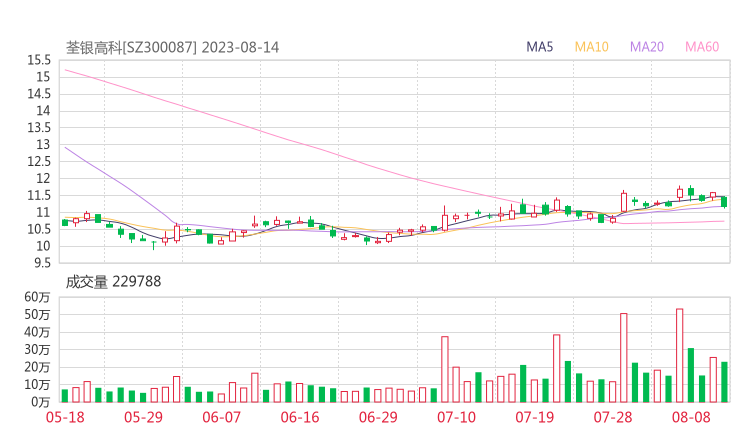Select the red volume bar above 50万 near 07-28
740x440 pixels.
[x=624, y=358]
